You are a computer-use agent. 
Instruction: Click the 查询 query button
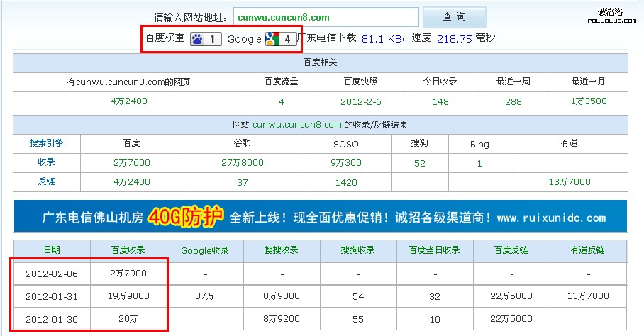pyautogui.click(x=454, y=17)
